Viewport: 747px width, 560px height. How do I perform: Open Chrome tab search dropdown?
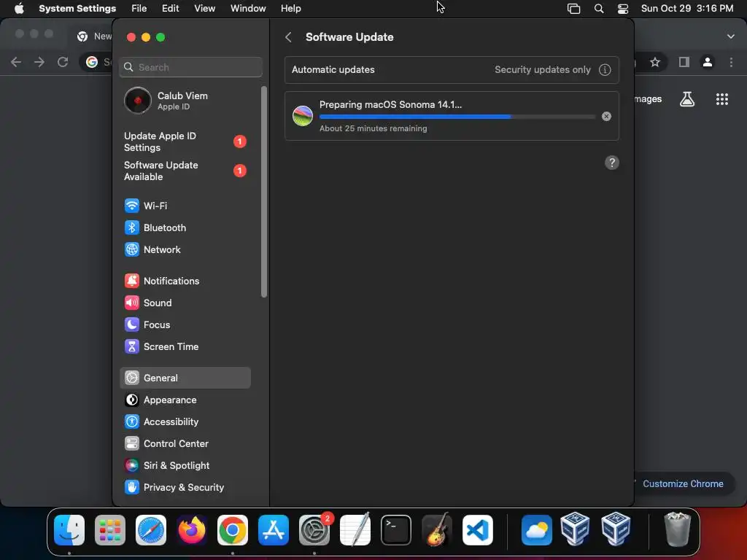pos(731,36)
